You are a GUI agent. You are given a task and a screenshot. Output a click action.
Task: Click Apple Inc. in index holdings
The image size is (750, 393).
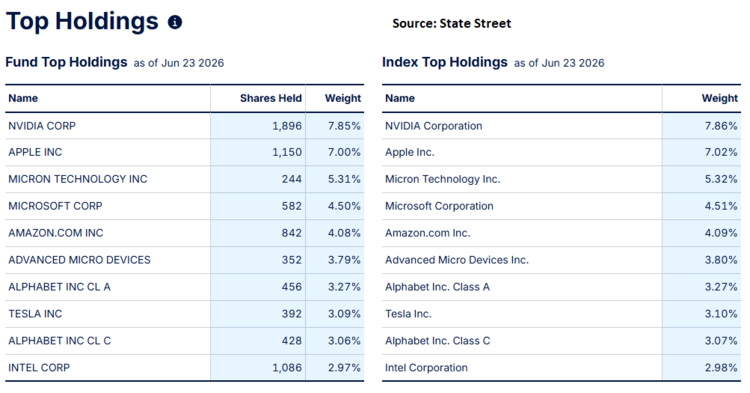410,152
